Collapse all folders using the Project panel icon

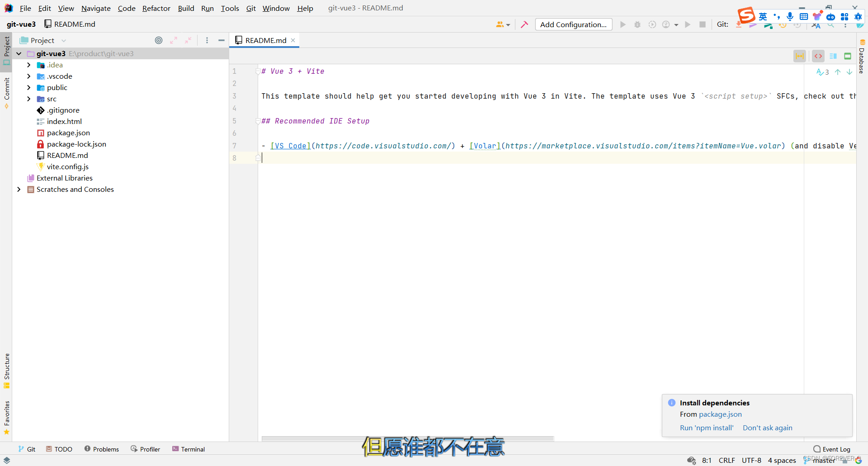(189, 40)
